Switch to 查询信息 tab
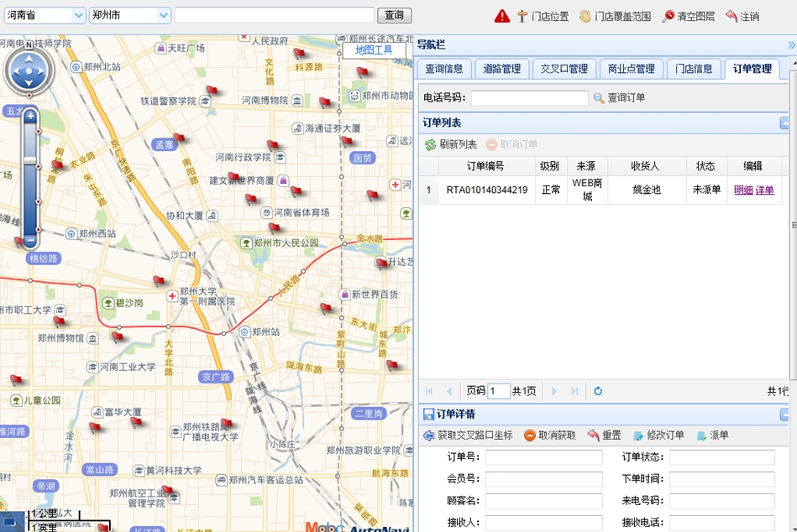797x532 pixels. (x=443, y=69)
